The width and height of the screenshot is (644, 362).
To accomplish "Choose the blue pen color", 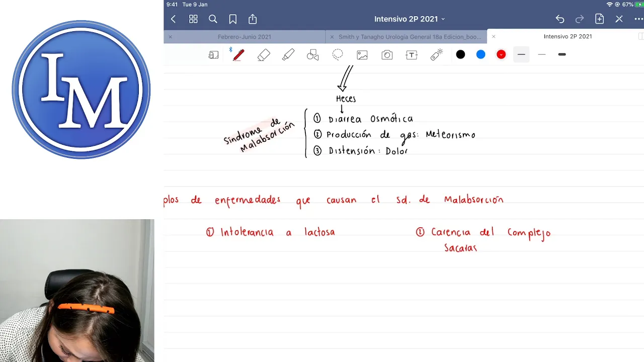I will (481, 54).
